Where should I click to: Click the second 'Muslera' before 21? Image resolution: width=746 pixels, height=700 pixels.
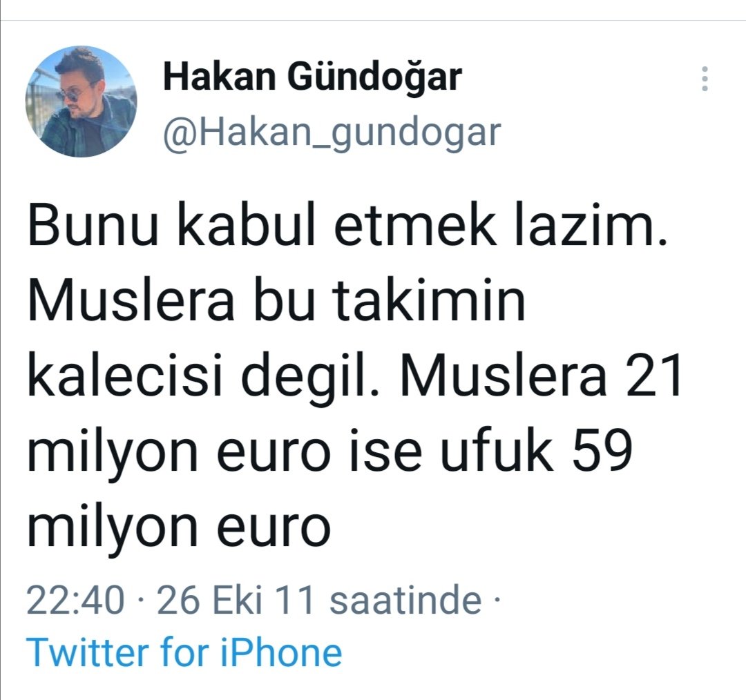(x=504, y=377)
